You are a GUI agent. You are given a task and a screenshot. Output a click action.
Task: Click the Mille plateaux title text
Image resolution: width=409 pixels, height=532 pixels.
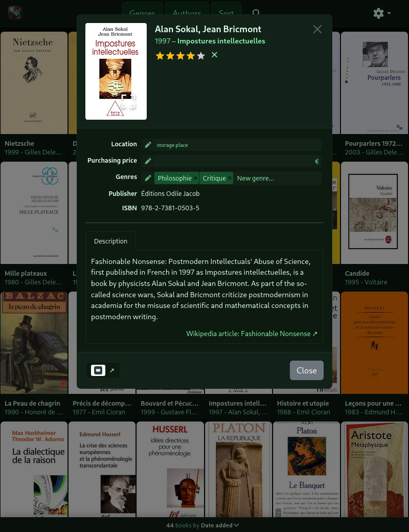pyautogui.click(x=26, y=274)
